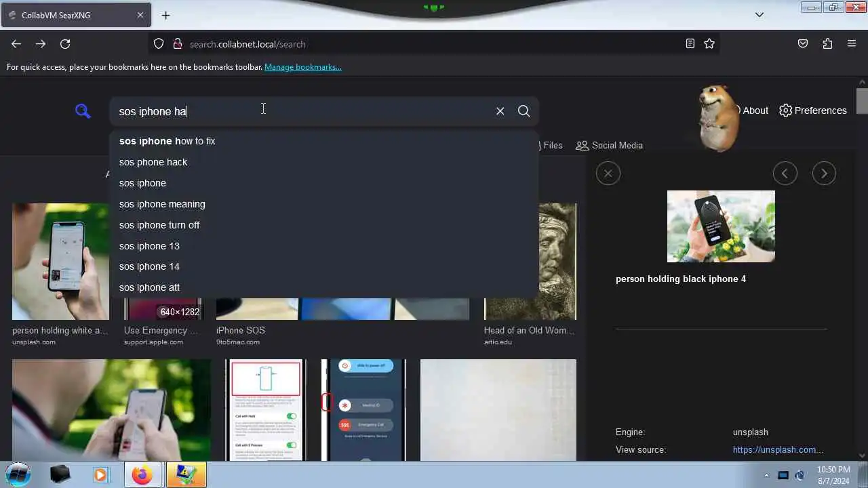868x488 pixels.
Task: Choose suggestion 'sos iphone meaning'
Action: point(323,204)
